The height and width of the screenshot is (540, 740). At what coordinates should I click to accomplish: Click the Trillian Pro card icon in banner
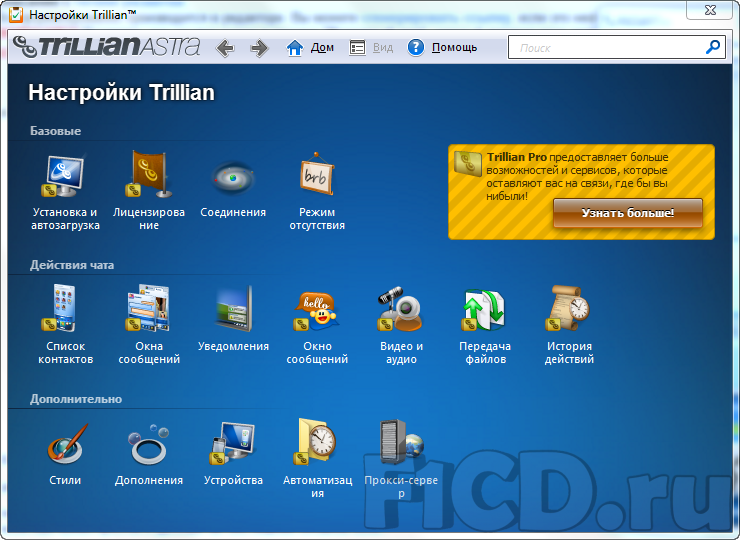468,163
